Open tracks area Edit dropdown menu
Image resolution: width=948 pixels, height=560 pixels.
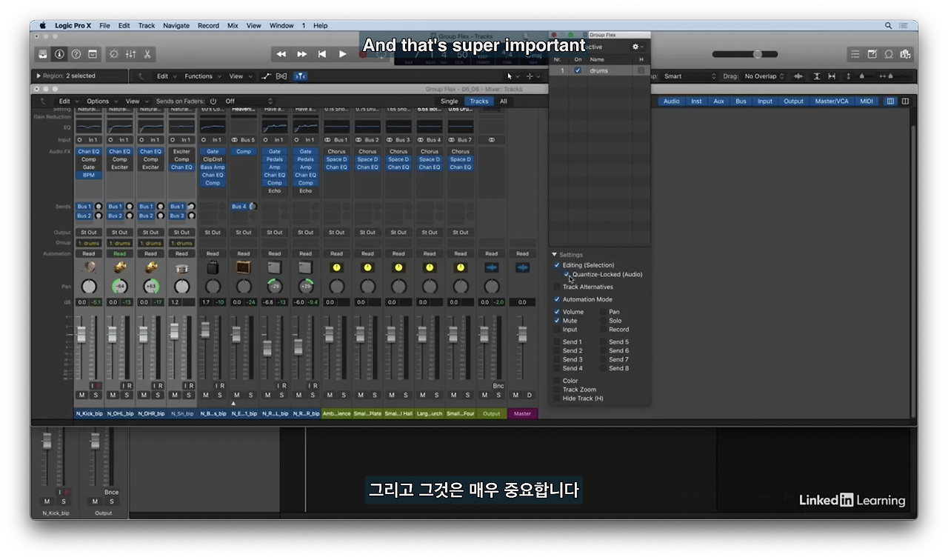(x=165, y=76)
